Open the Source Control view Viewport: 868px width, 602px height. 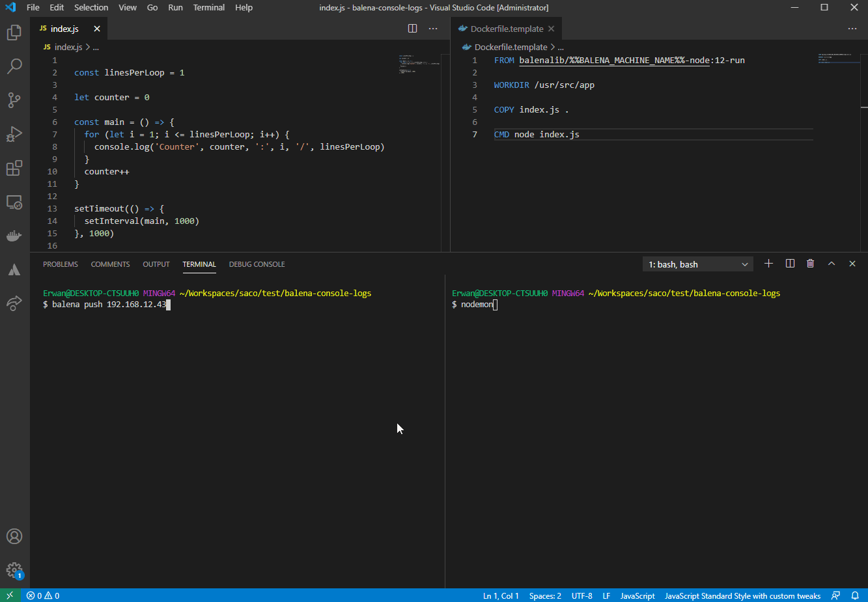(14, 100)
